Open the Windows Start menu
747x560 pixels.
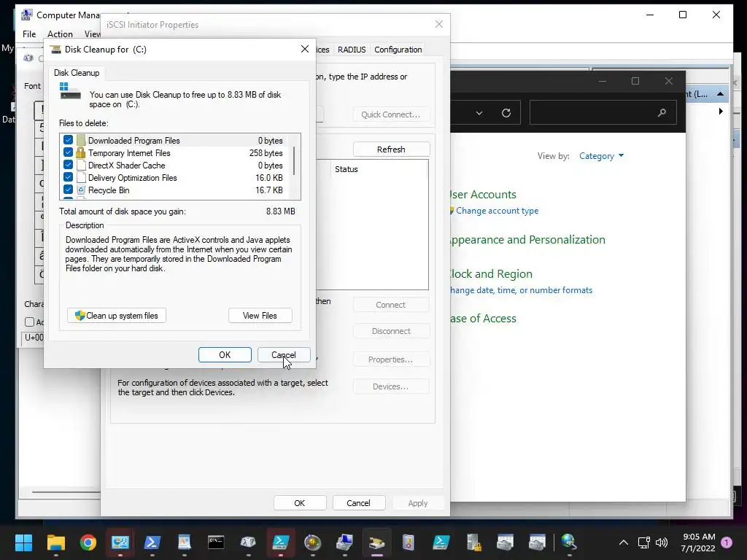[x=23, y=542]
